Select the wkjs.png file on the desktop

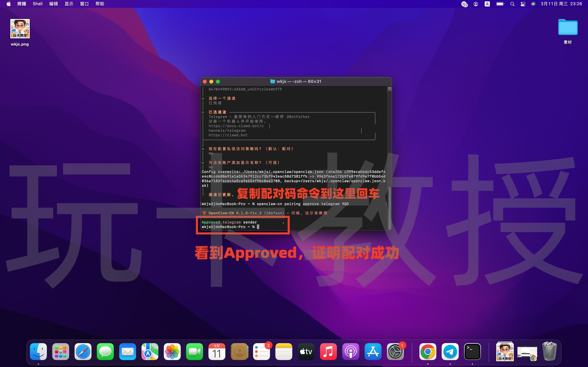point(20,29)
